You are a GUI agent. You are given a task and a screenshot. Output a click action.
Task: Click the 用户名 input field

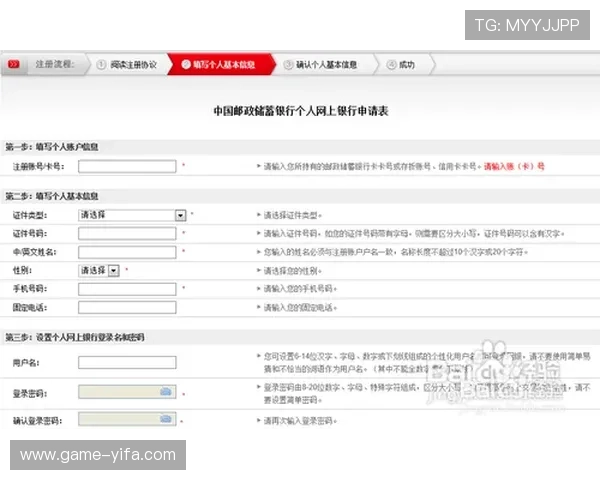127,362
